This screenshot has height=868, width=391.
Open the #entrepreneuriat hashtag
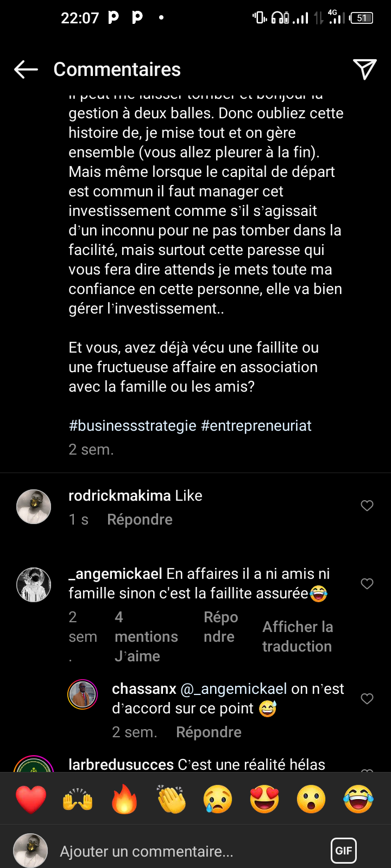tap(256, 426)
